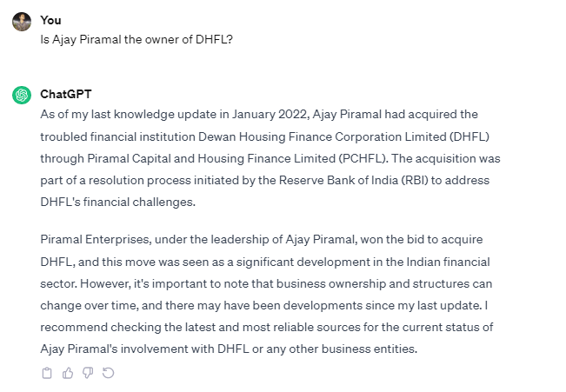
Task: Click the ChatGPT logo avatar
Action: pos(22,94)
